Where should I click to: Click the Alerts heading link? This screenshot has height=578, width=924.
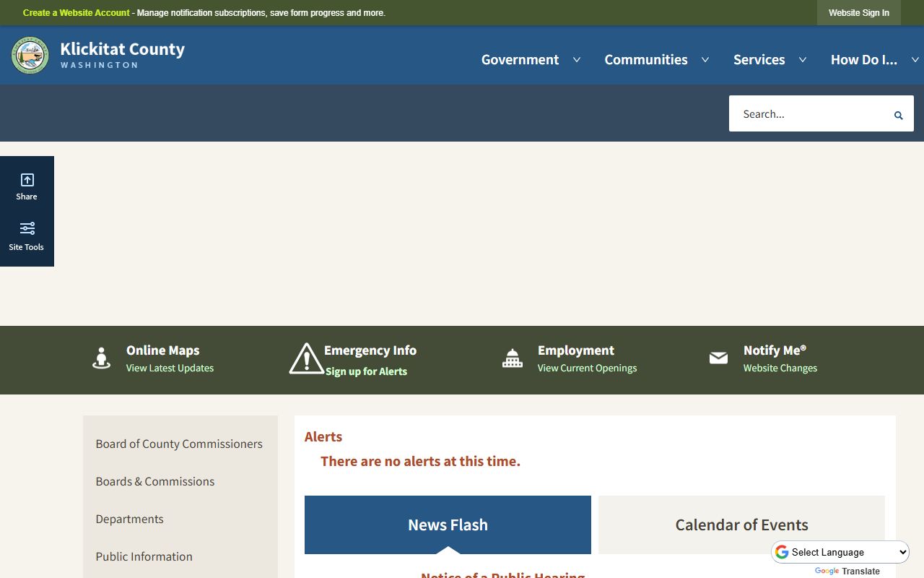pos(323,436)
